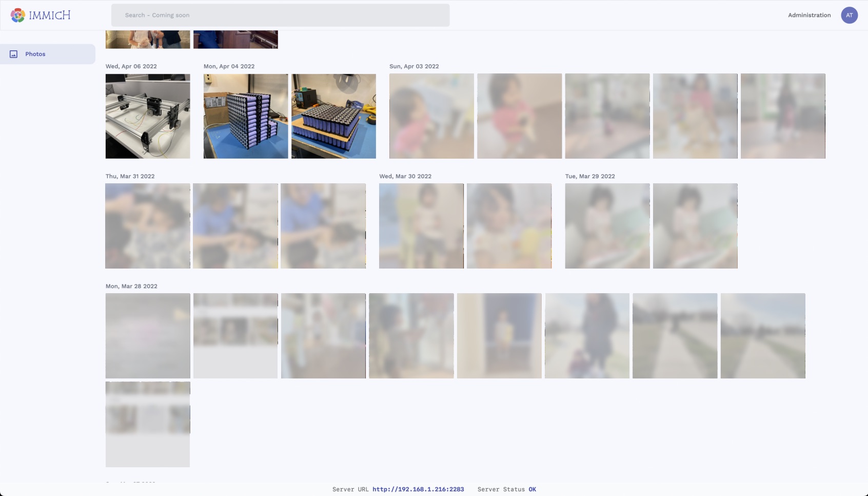
Task: Open second photo under Tue, Mar 29 2022
Action: [x=695, y=226]
